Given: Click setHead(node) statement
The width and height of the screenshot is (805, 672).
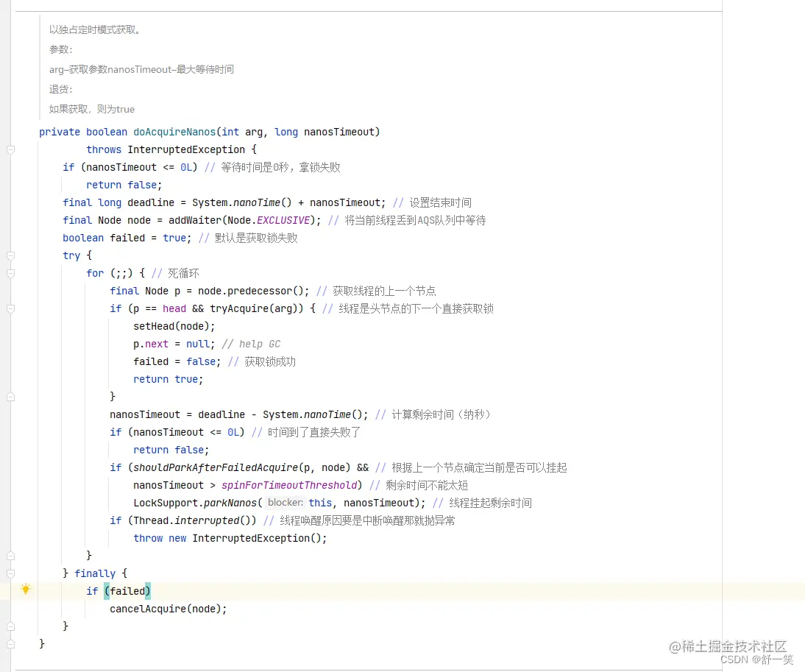Looking at the screenshot, I should (174, 327).
